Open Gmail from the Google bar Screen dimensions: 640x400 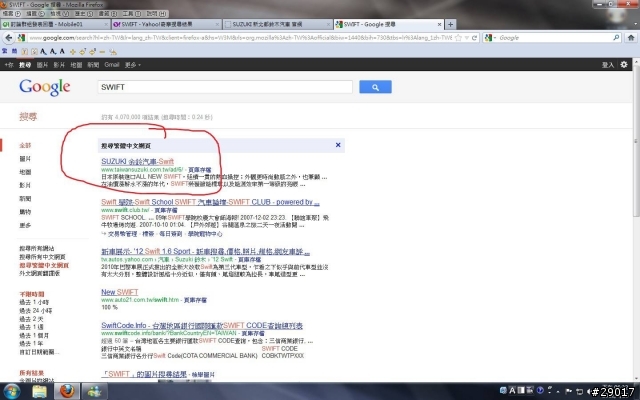click(x=112, y=65)
